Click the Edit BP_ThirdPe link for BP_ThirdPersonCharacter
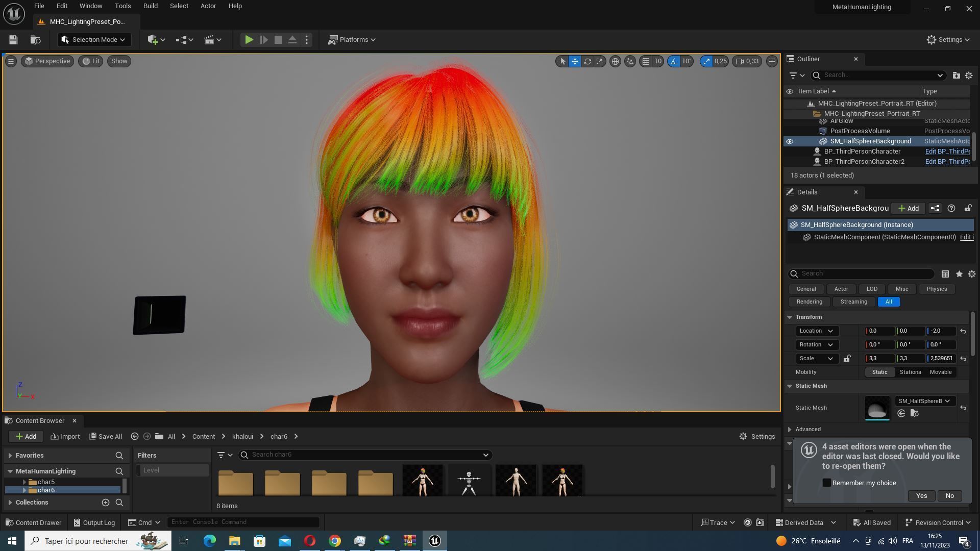This screenshot has width=980, height=551. point(947,152)
